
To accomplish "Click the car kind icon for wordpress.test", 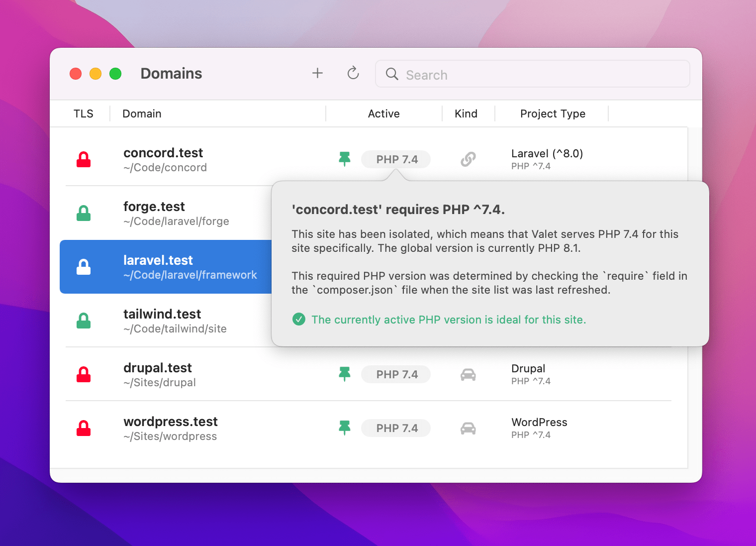I will point(468,429).
